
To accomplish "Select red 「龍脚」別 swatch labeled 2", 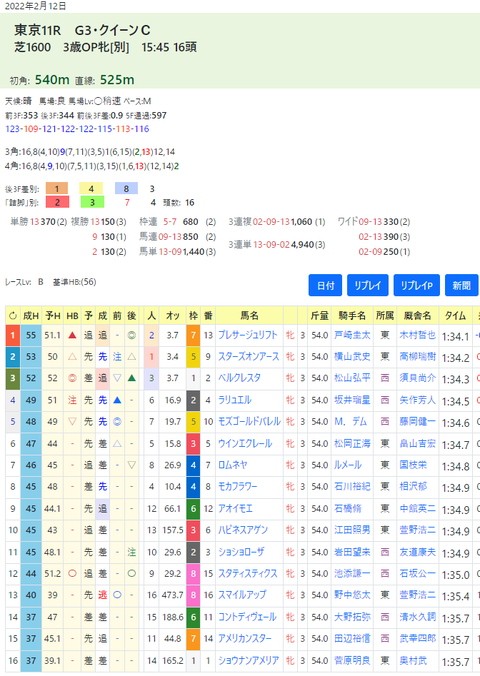I will tap(56, 202).
